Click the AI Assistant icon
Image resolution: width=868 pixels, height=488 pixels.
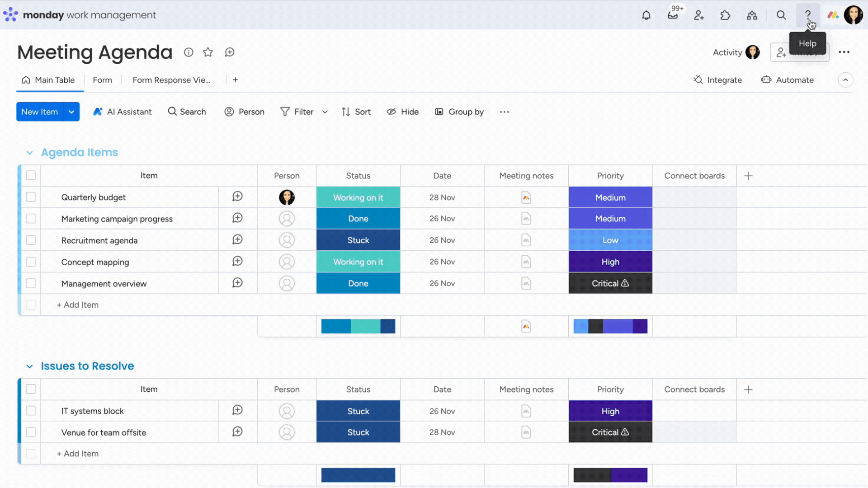[x=97, y=112]
